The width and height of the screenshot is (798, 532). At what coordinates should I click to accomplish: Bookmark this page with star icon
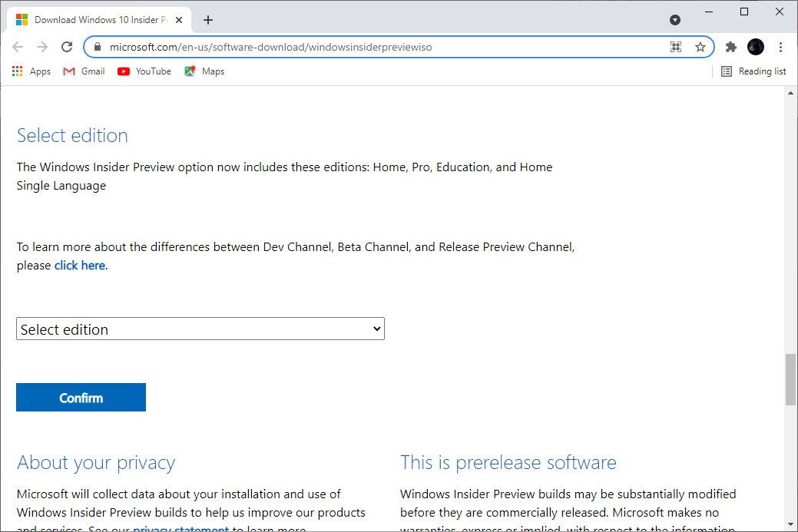[x=700, y=47]
